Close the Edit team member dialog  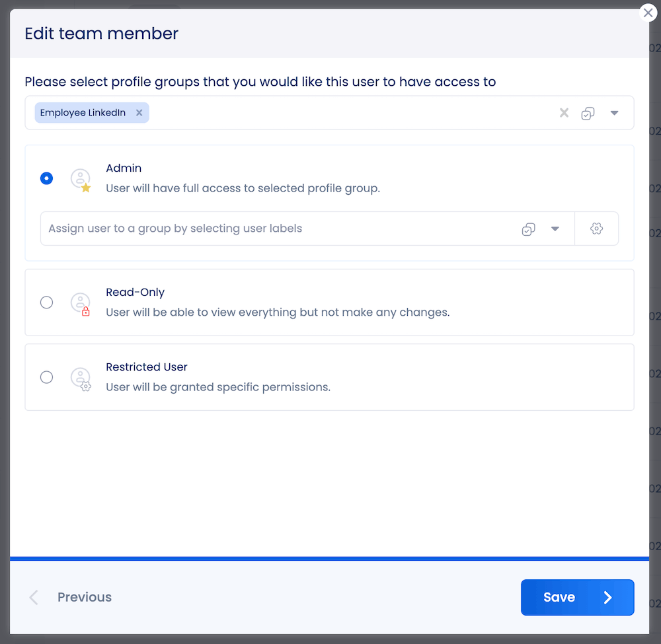click(648, 13)
